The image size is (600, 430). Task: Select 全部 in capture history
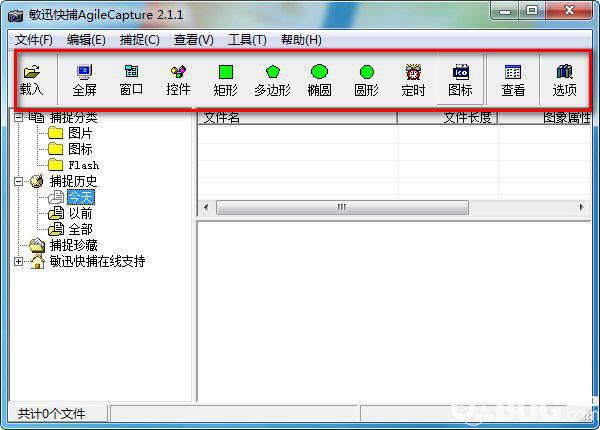pyautogui.click(x=80, y=230)
